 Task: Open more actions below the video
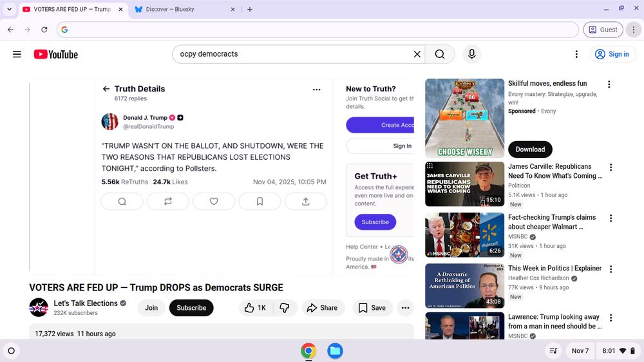[x=405, y=308]
